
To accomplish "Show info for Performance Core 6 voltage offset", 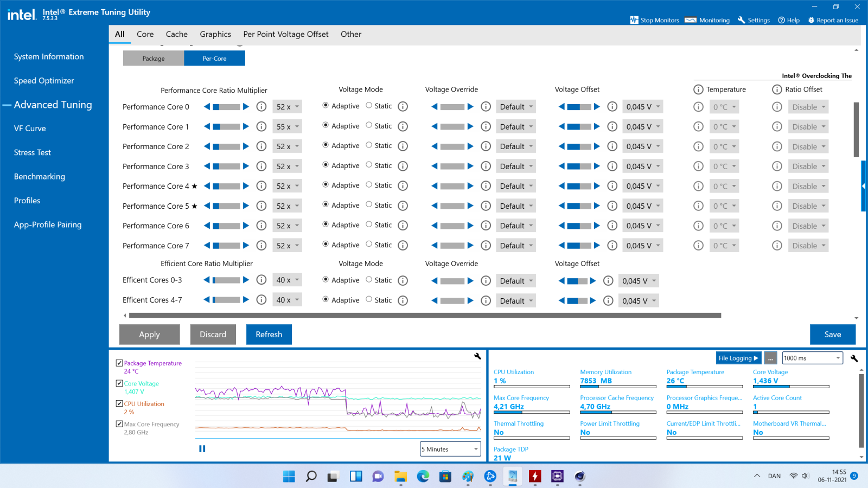I will tap(612, 226).
